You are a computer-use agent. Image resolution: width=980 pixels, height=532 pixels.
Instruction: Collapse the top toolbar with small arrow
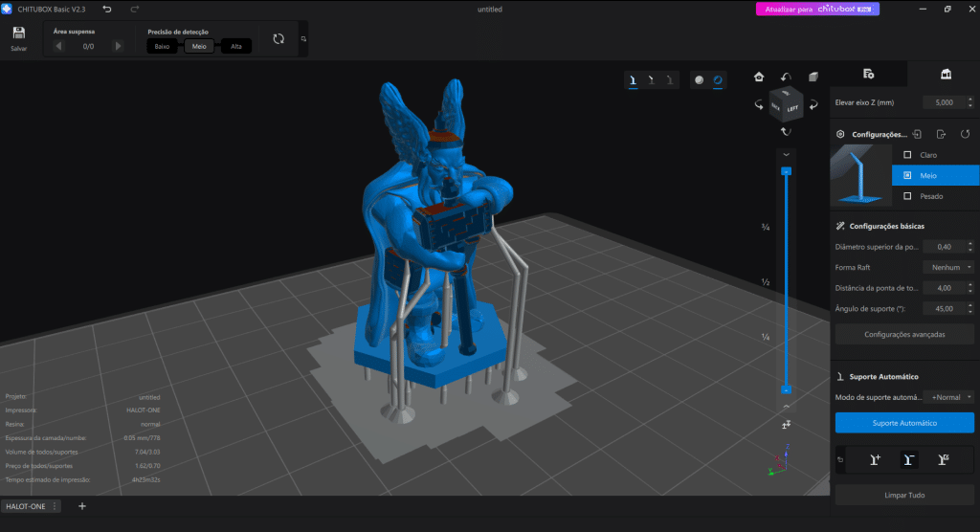[303, 39]
